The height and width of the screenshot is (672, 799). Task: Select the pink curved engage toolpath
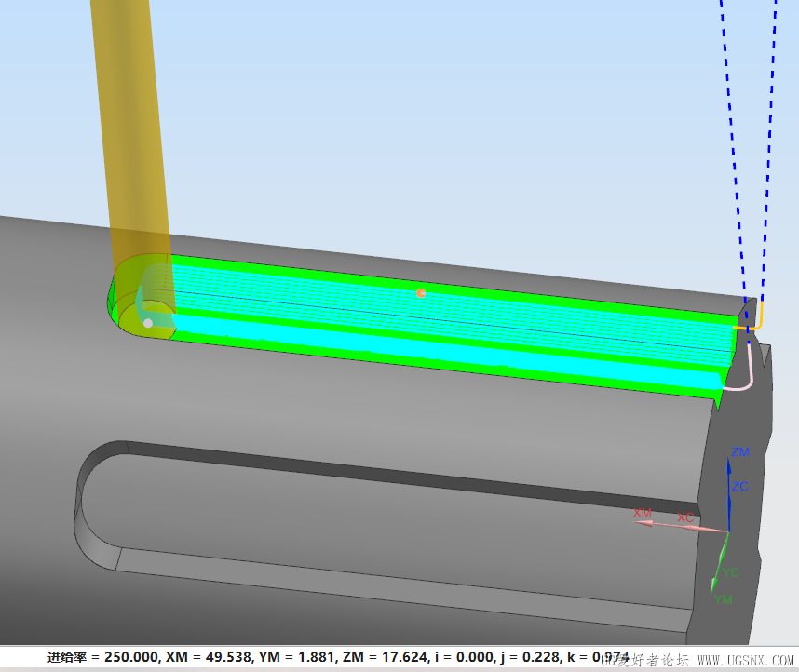748,372
